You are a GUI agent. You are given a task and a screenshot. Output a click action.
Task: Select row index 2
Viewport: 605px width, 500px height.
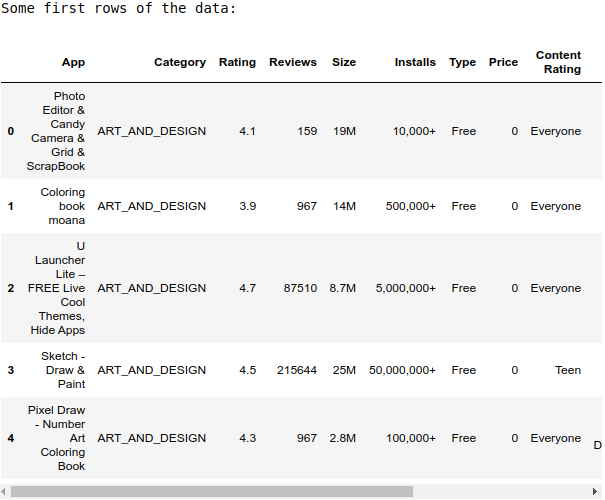coord(11,288)
